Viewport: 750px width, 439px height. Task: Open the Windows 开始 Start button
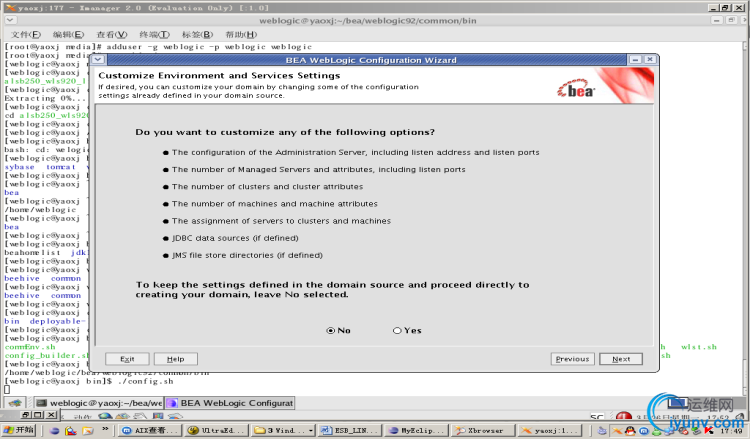pyautogui.click(x=19, y=430)
